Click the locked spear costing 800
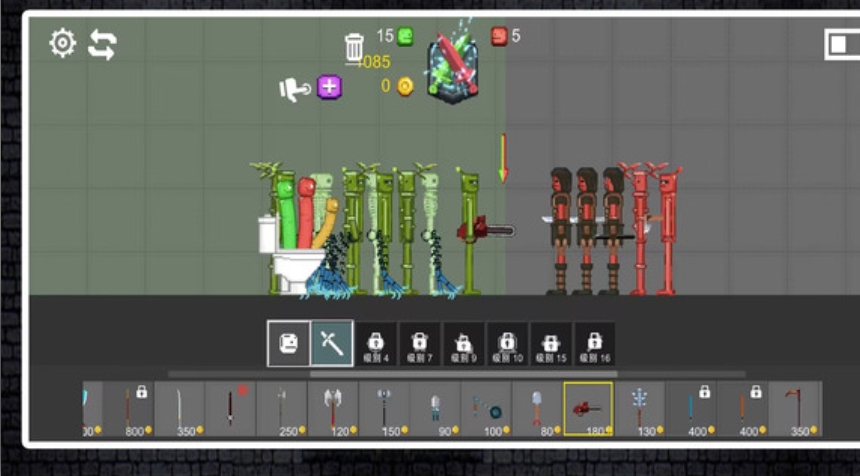Screen dimensions: 860x476 pyautogui.click(x=128, y=409)
